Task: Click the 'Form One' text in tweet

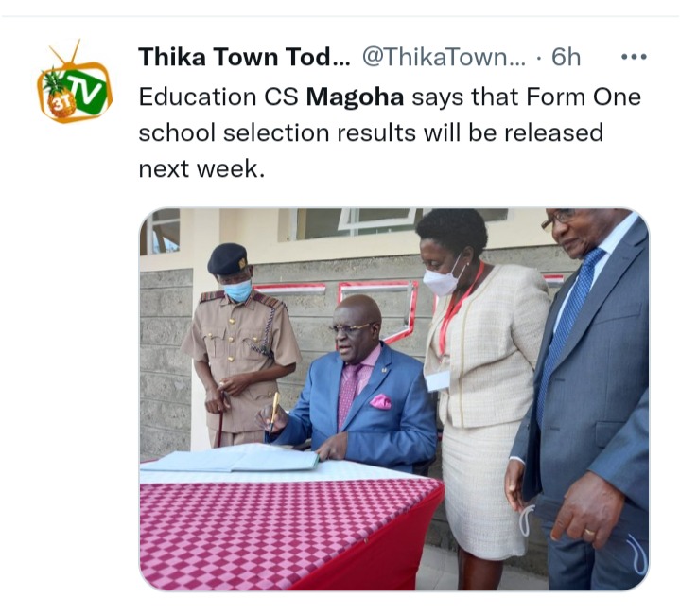Action: pos(584,97)
